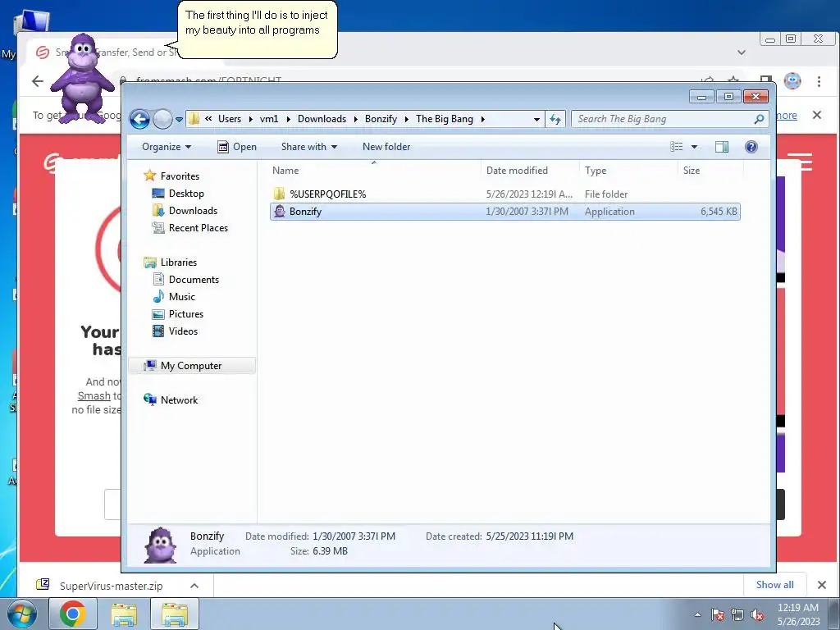Click the Open toolbar button
The width and height of the screenshot is (840, 630).
[237, 147]
